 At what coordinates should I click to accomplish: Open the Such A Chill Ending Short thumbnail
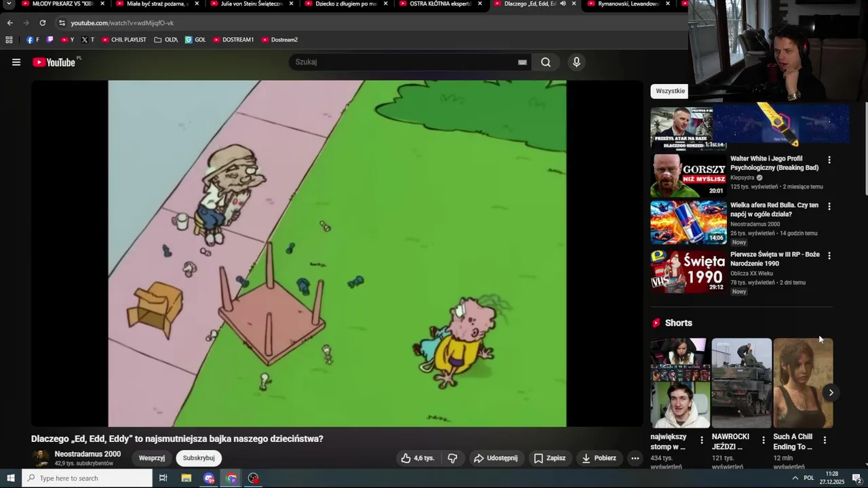click(x=803, y=383)
